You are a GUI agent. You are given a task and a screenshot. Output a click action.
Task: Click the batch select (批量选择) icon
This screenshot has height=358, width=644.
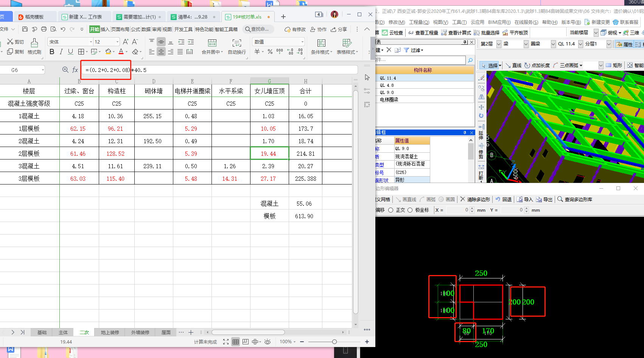coord(487,33)
